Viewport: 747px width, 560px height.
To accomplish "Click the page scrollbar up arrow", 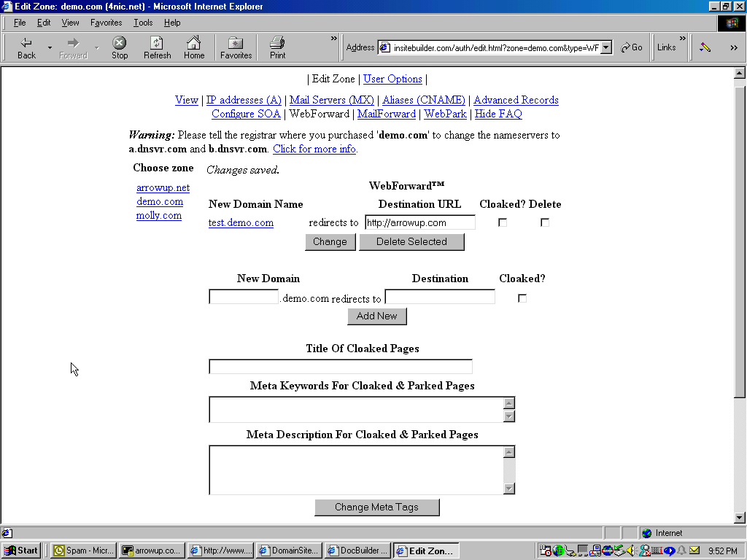I will [740, 73].
